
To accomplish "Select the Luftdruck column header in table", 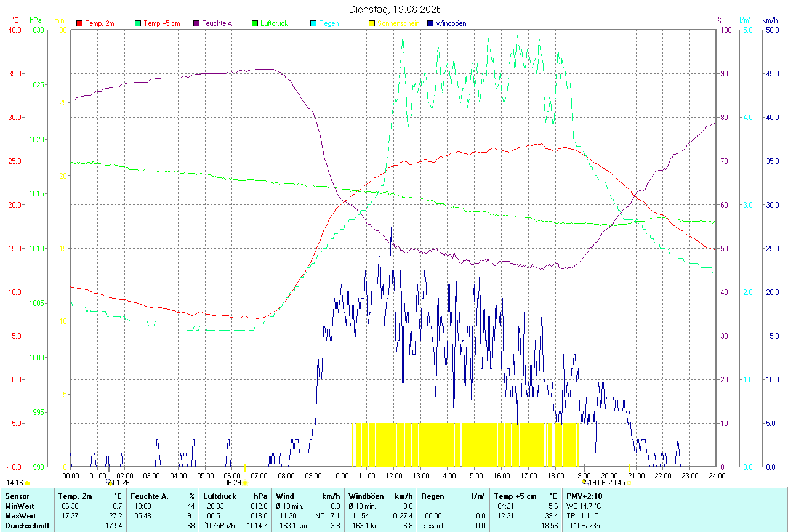I will click(x=220, y=496).
